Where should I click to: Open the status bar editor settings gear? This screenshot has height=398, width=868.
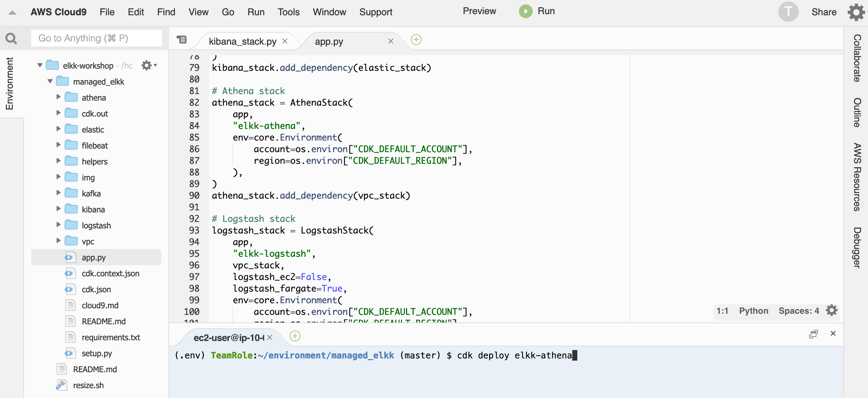832,310
